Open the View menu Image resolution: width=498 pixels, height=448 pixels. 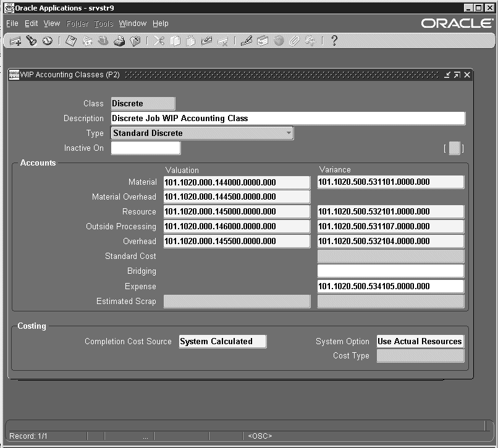(52, 23)
